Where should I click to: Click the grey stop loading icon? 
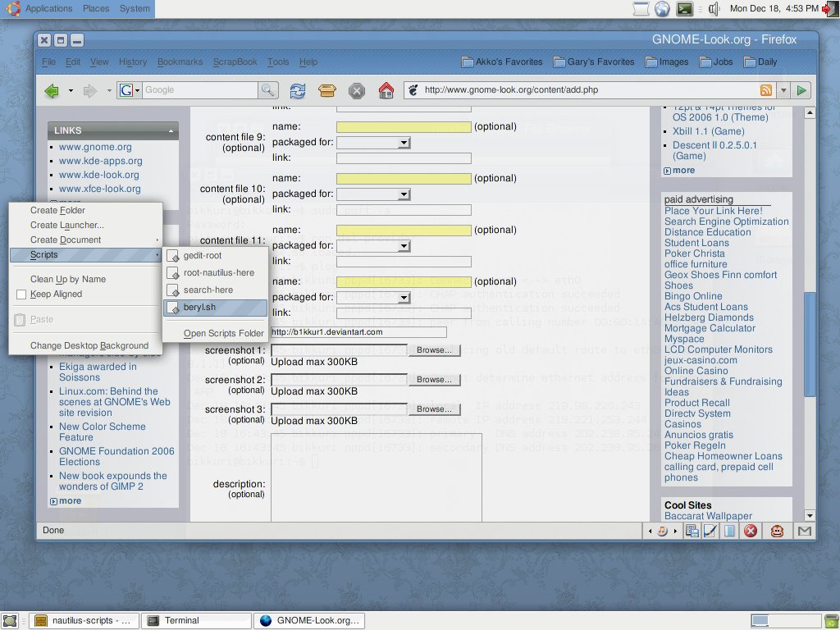(357, 90)
